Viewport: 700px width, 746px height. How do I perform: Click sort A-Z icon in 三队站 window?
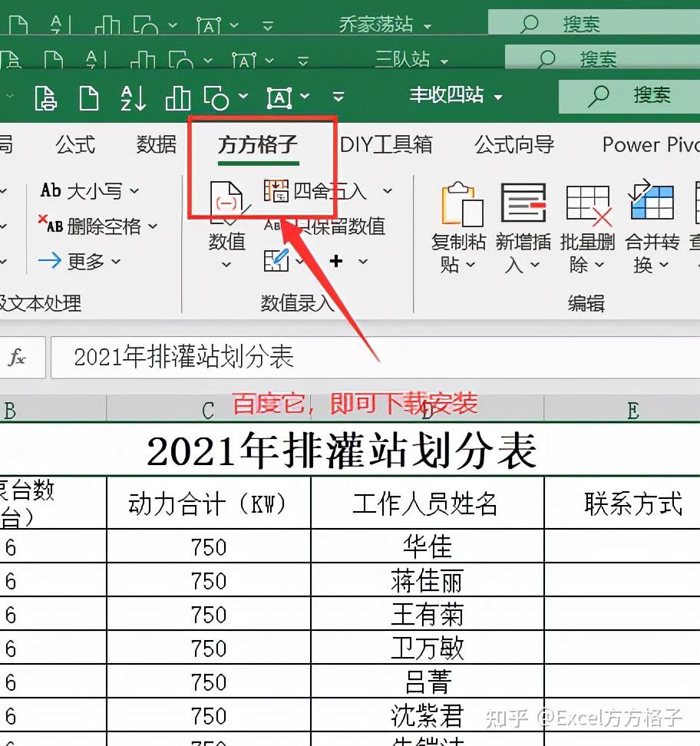click(97, 61)
